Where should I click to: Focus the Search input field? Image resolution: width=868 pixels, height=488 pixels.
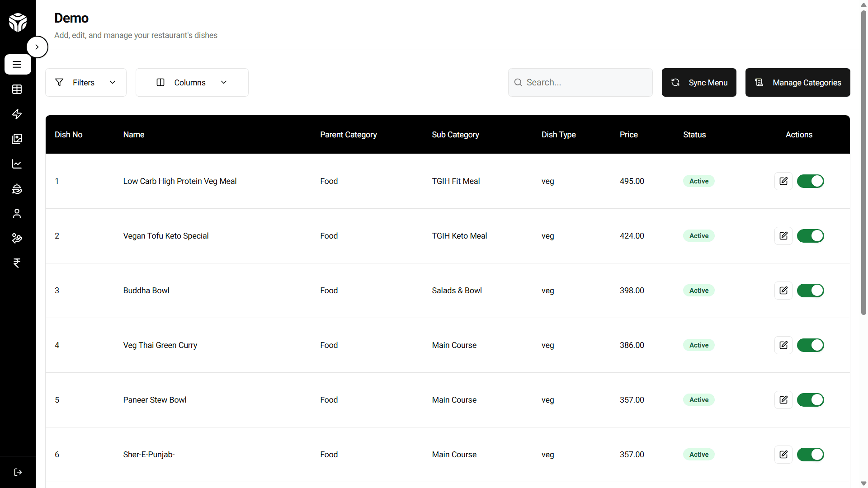pyautogui.click(x=585, y=83)
